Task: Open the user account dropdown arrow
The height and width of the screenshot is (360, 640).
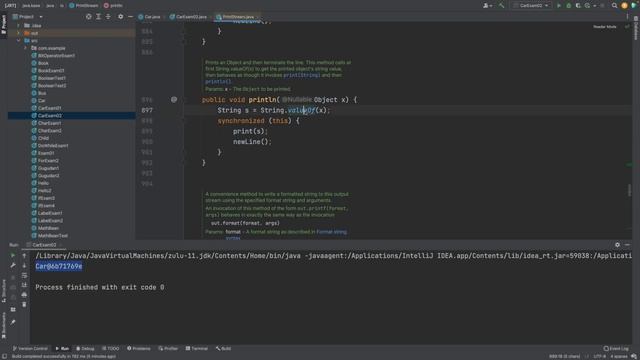Action: click(x=490, y=6)
